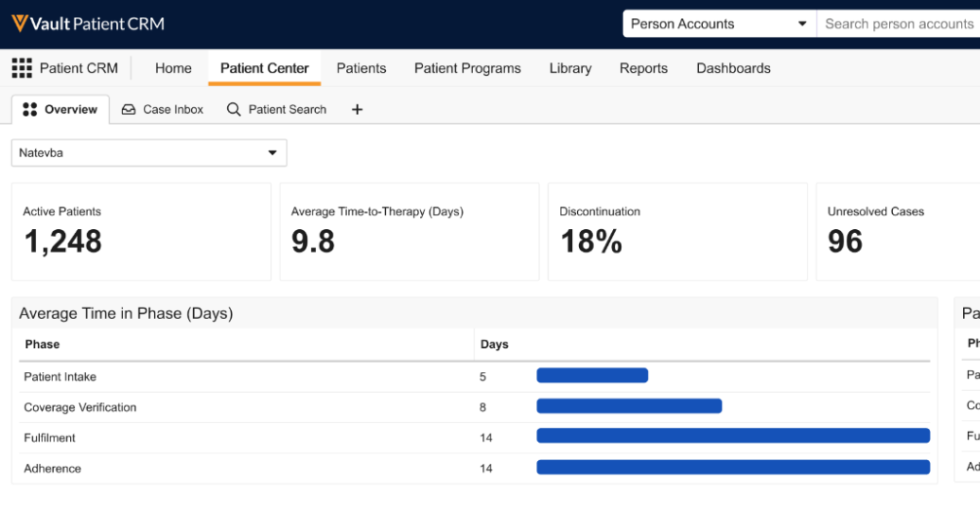The image size is (980, 514).
Task: Open the Library tab
Action: (570, 68)
